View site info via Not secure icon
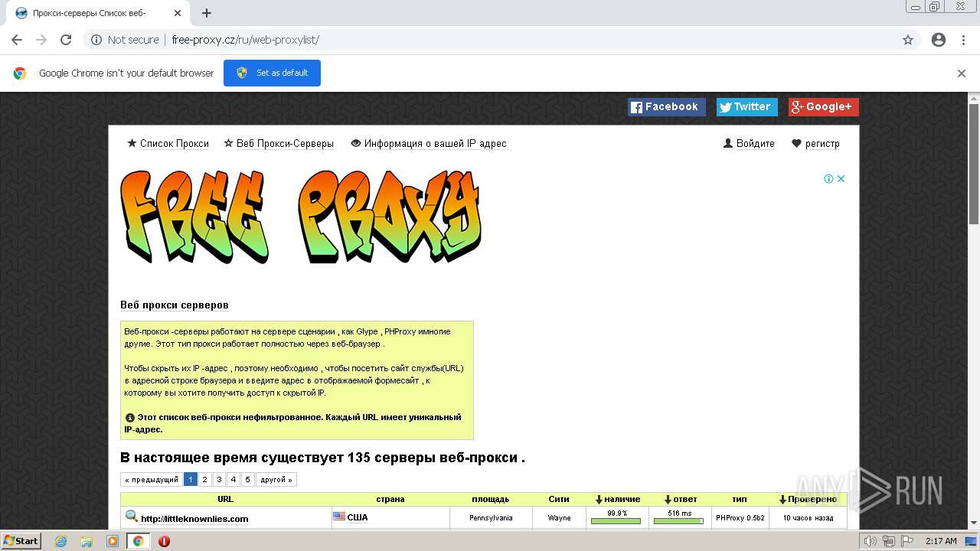Image resolution: width=980 pixels, height=551 pixels. pyautogui.click(x=96, y=40)
